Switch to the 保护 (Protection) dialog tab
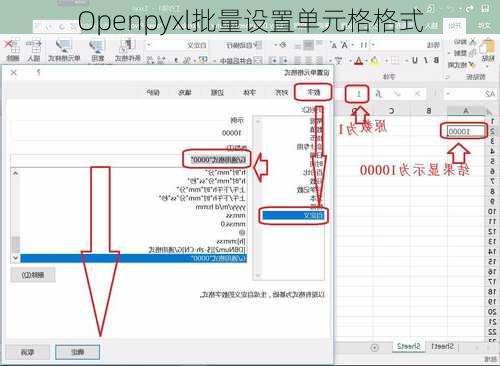The width and height of the screenshot is (500, 366). click(x=153, y=92)
